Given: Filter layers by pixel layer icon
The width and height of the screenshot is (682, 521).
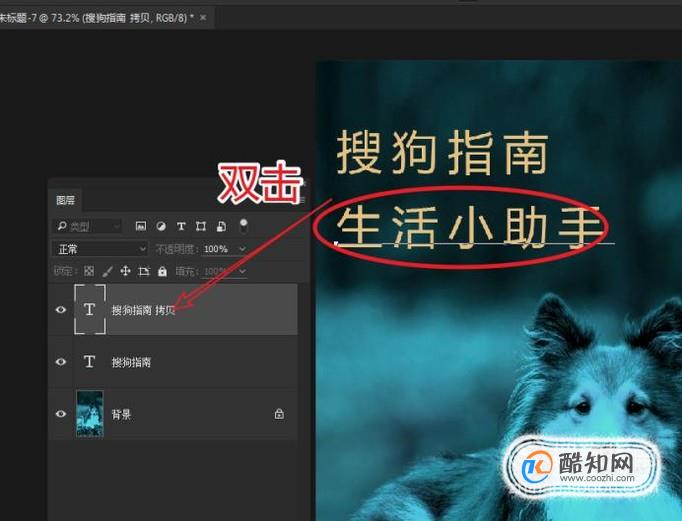Looking at the screenshot, I should coord(140,226).
